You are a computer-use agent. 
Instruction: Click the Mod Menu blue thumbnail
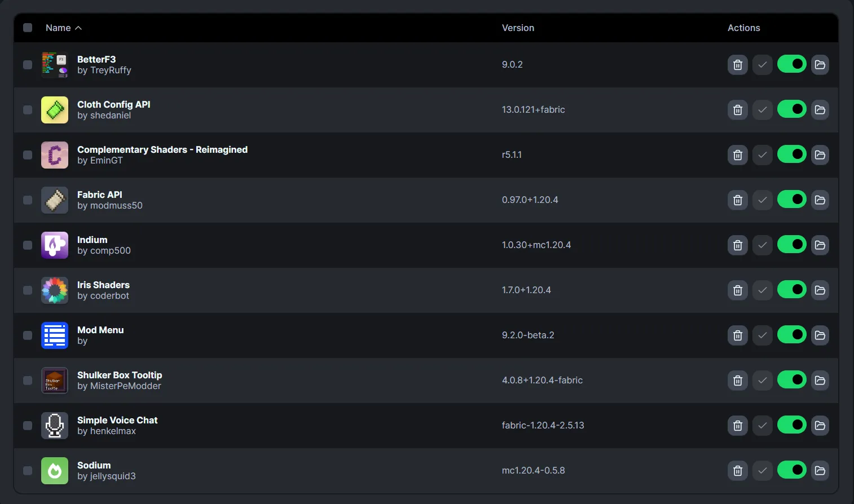pyautogui.click(x=55, y=335)
